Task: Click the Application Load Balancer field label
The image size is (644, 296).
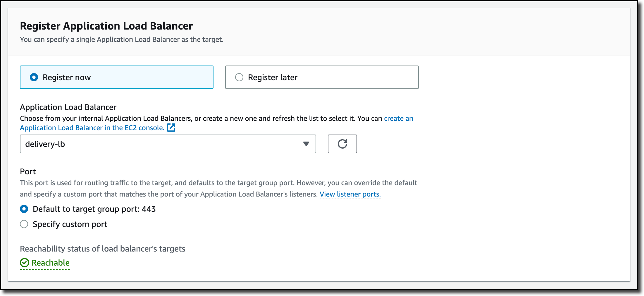Action: pos(68,107)
